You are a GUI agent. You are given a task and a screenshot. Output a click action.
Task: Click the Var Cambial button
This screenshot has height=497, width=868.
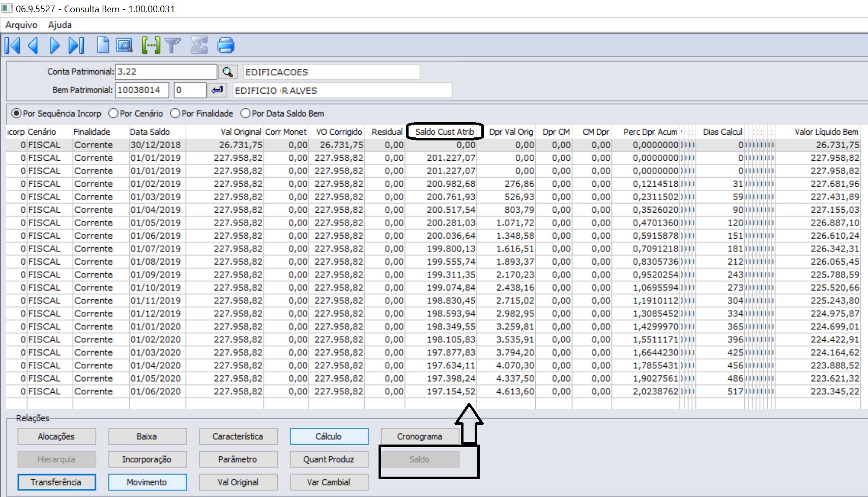point(329,482)
